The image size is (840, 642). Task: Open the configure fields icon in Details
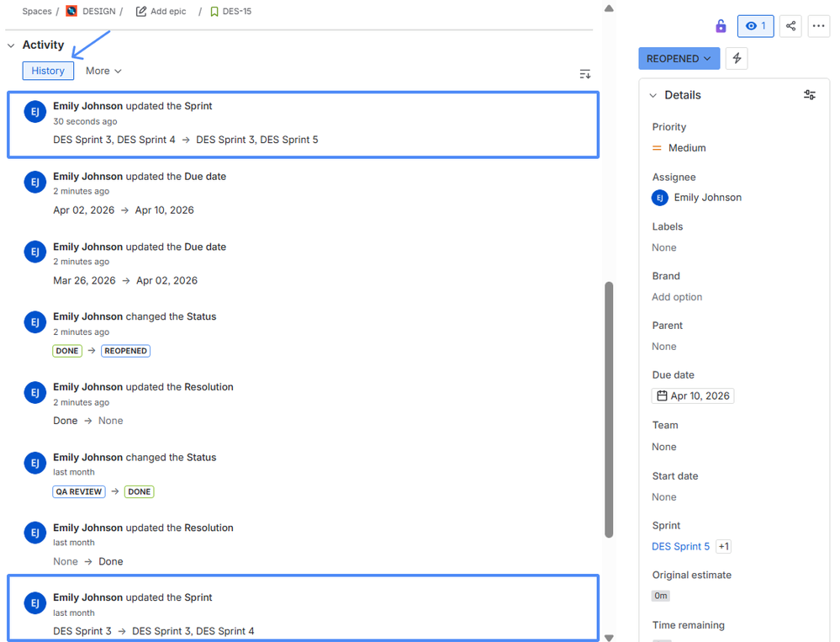click(809, 95)
